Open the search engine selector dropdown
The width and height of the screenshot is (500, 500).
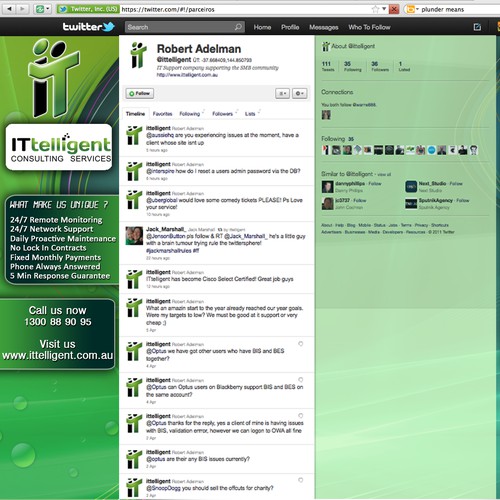[412, 9]
